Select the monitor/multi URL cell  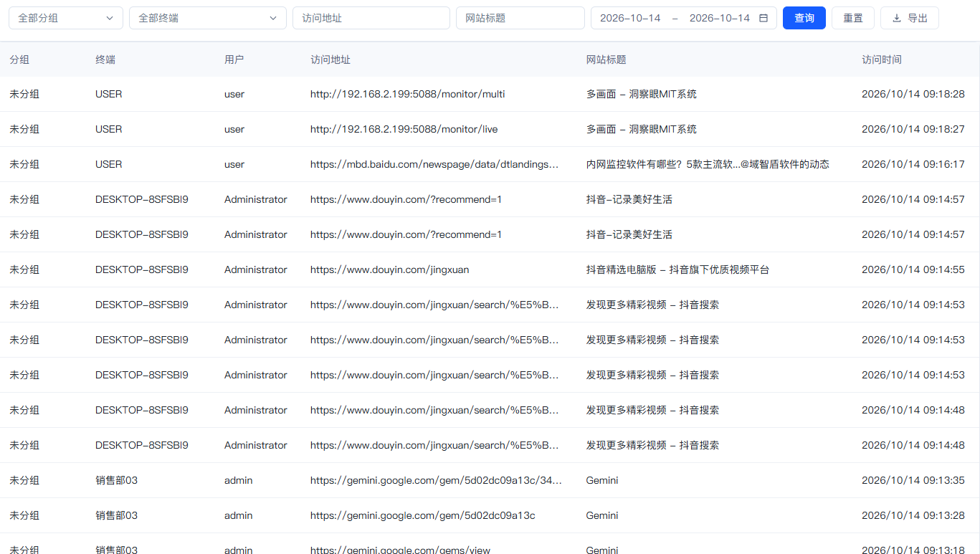pos(408,94)
